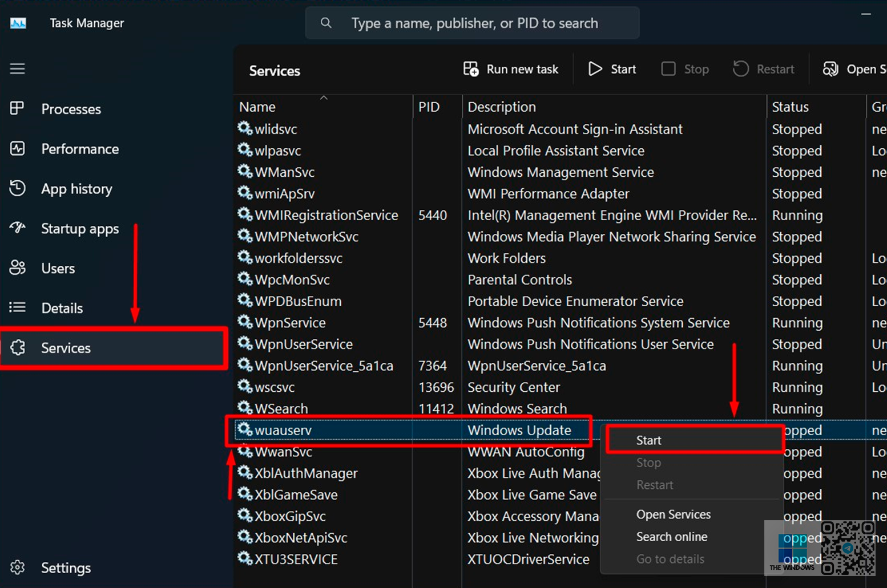
Task: Click the XboxGipSvc service name
Action: pyautogui.click(x=290, y=516)
